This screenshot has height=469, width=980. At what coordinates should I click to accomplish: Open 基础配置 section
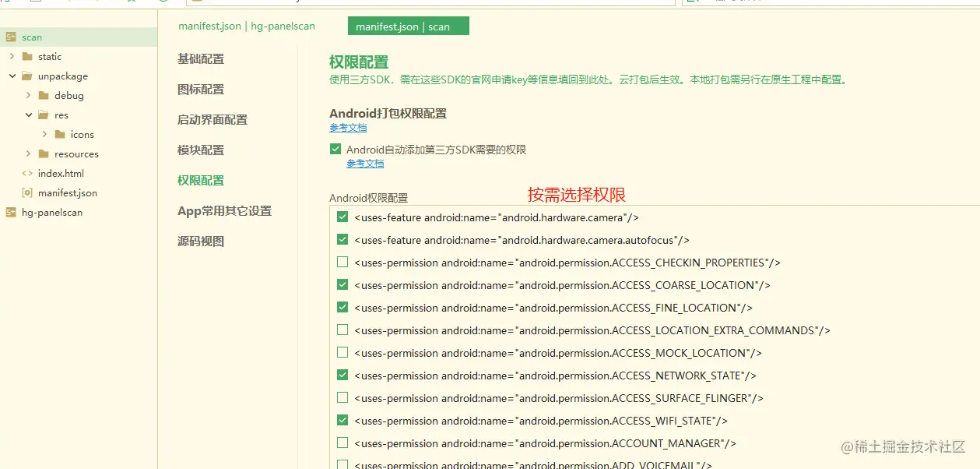click(x=201, y=59)
